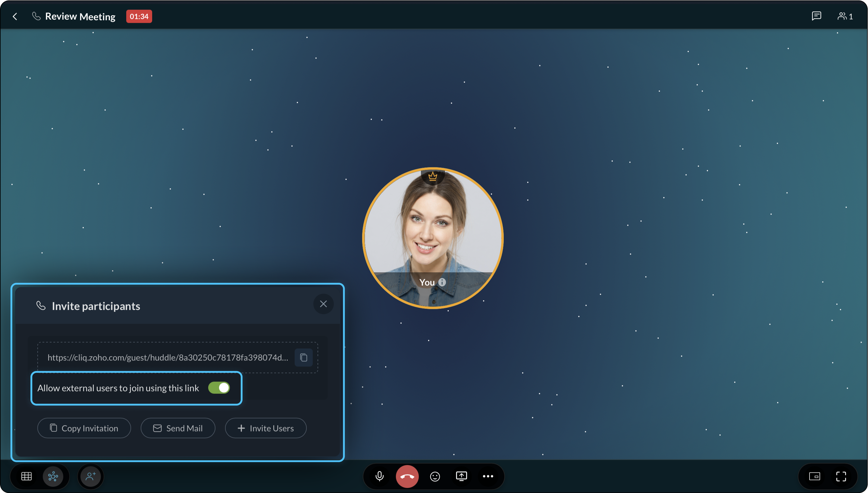Disable allow external users link toggle
868x493 pixels.
219,388
